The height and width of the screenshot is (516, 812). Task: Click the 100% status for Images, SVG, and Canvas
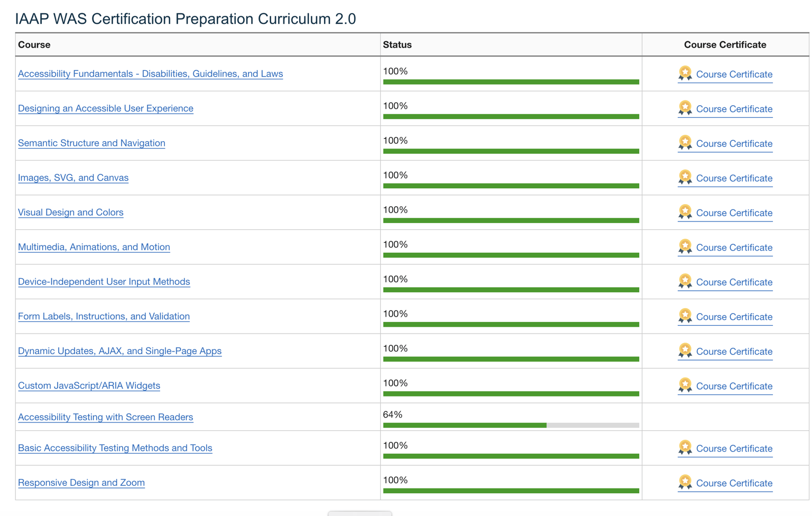click(x=395, y=175)
